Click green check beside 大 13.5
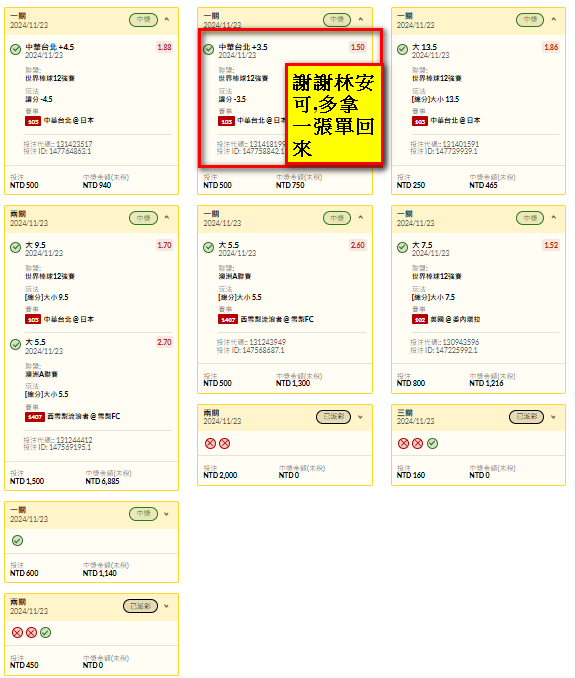 tap(402, 49)
